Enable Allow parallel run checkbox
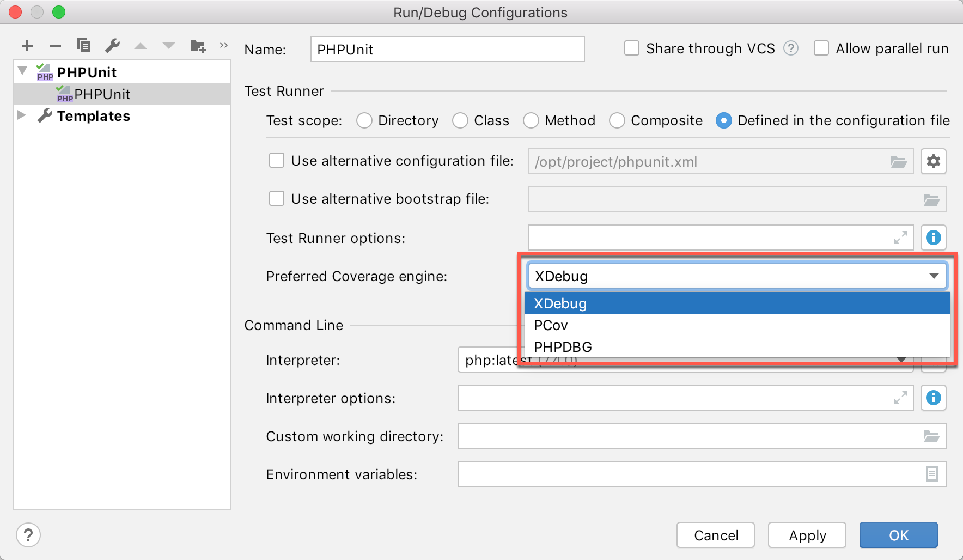The width and height of the screenshot is (963, 560). (821, 48)
